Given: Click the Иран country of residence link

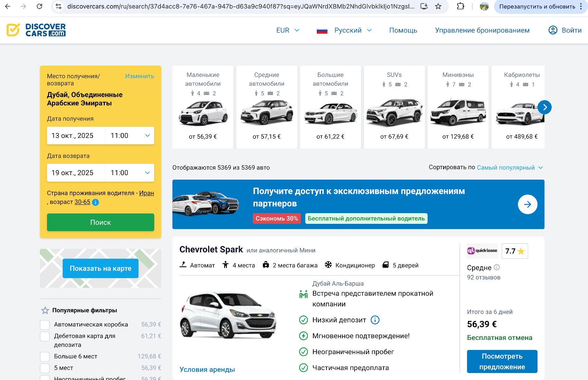Looking at the screenshot, I should (x=147, y=193).
